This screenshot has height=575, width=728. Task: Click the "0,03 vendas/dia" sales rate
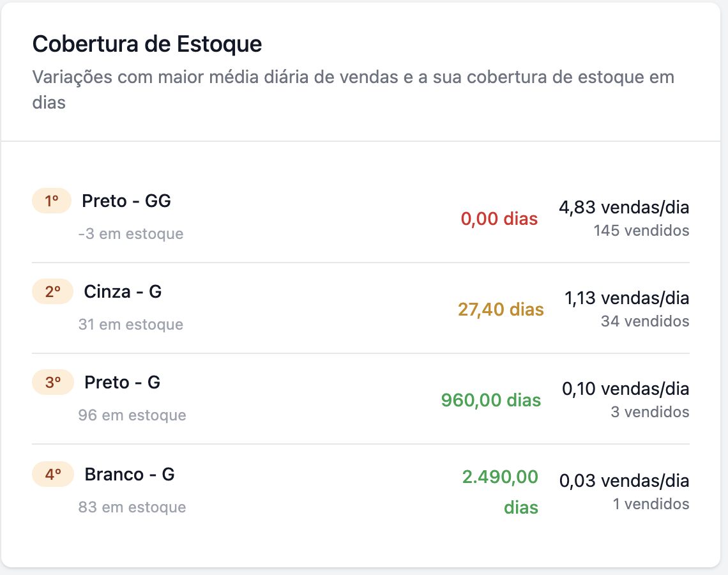click(624, 480)
